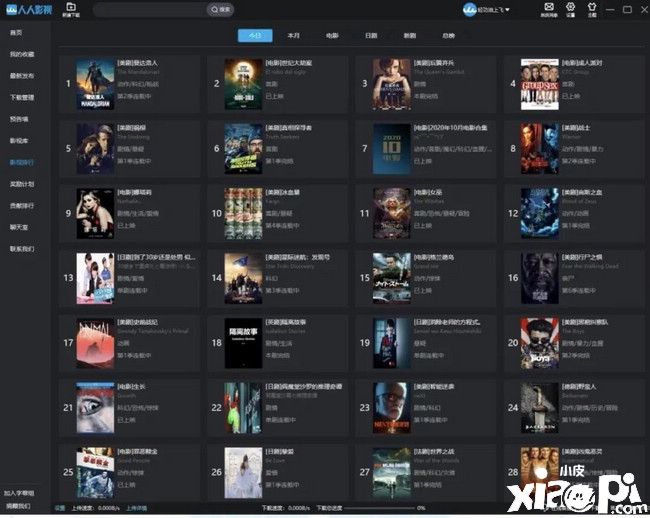This screenshot has height=518, width=650.
Task: Open the rank 2 movie poster
Action: (x=243, y=84)
